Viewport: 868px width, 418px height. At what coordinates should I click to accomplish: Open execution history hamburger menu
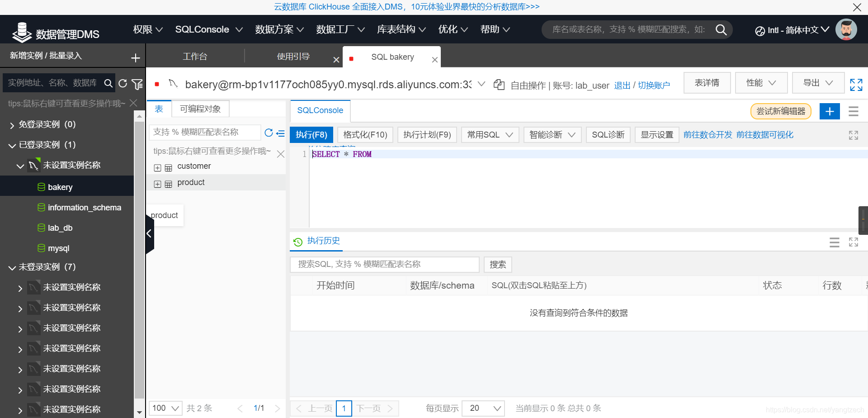click(x=834, y=242)
